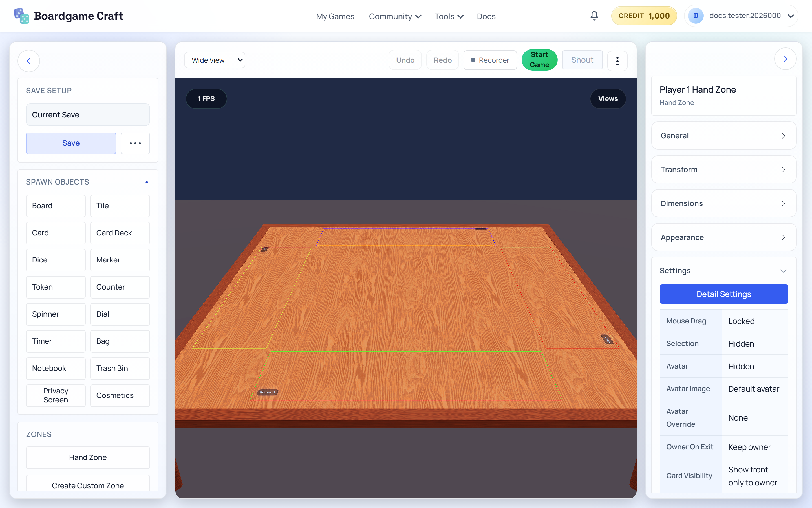Image resolution: width=812 pixels, height=508 pixels.
Task: Open the Views overlay button
Action: [608, 99]
